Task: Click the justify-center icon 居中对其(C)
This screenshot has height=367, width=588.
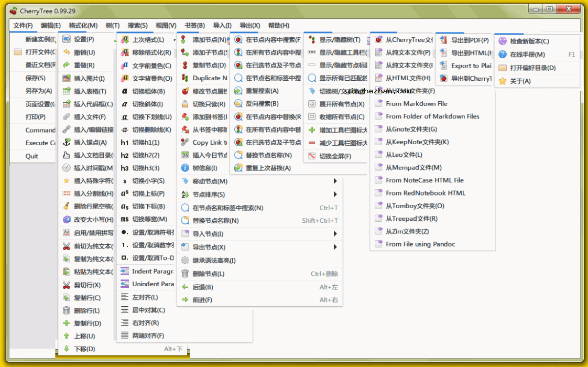Action: pyautogui.click(x=125, y=310)
